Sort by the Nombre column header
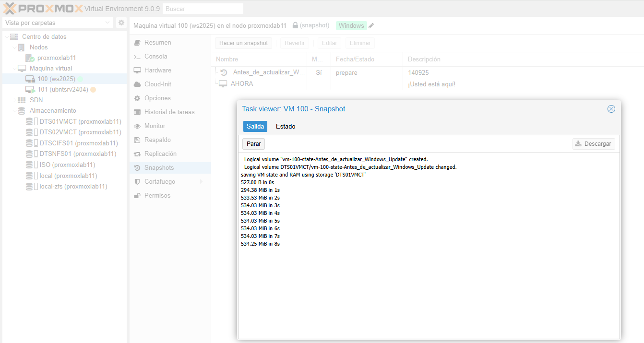The width and height of the screenshot is (644, 343). click(259, 59)
